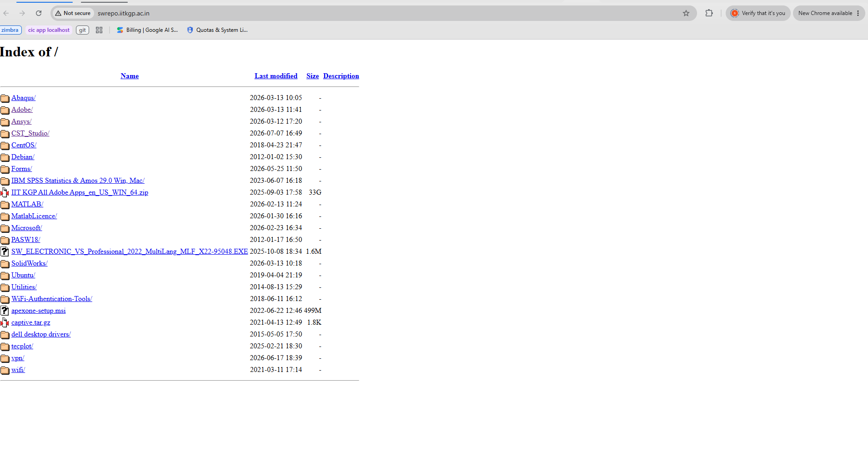Click the unknown file icon beside apexone-setup.msi
This screenshot has width=868, height=452.
coord(5,311)
